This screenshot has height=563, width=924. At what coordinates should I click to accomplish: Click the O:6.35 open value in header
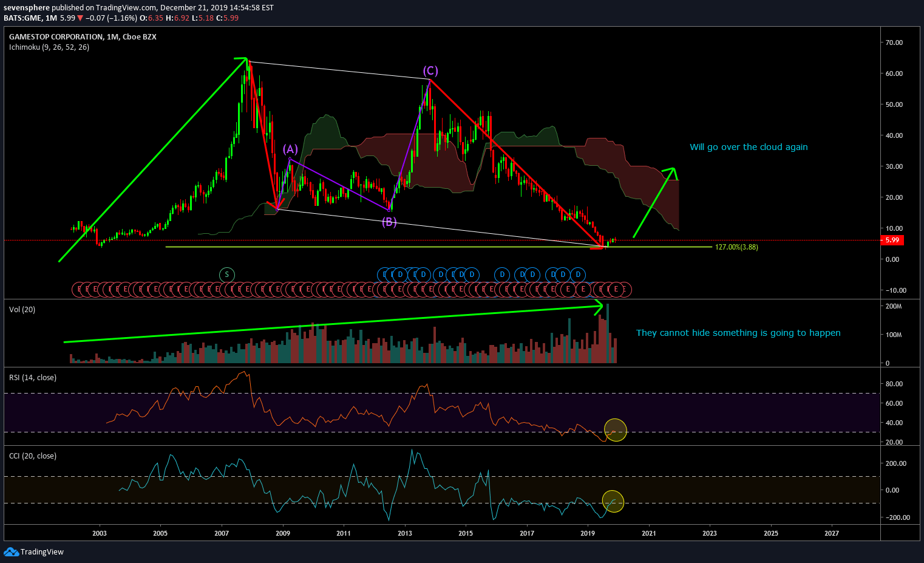pos(152,18)
